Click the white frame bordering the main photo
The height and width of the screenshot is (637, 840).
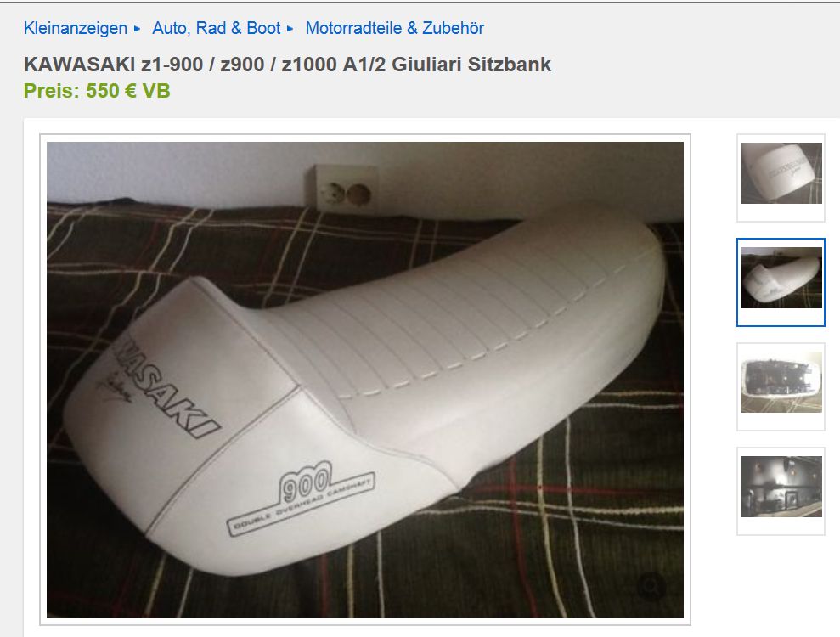point(365,138)
